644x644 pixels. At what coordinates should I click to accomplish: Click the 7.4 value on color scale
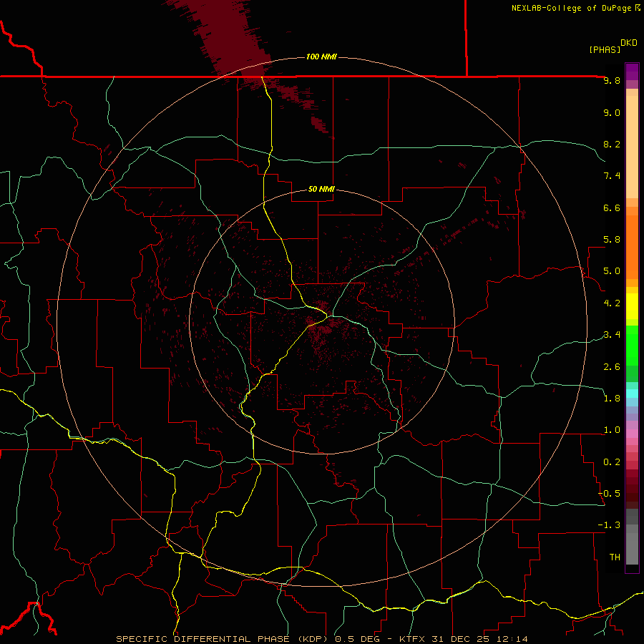(612, 176)
